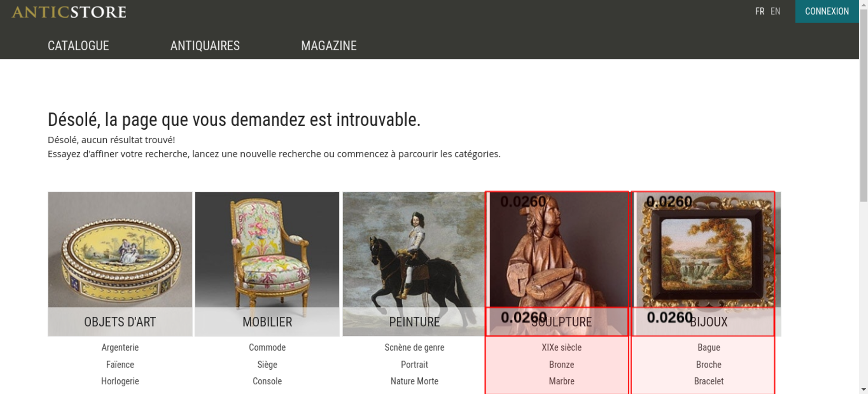
Task: Click the AnticStore logo
Action: [x=69, y=12]
